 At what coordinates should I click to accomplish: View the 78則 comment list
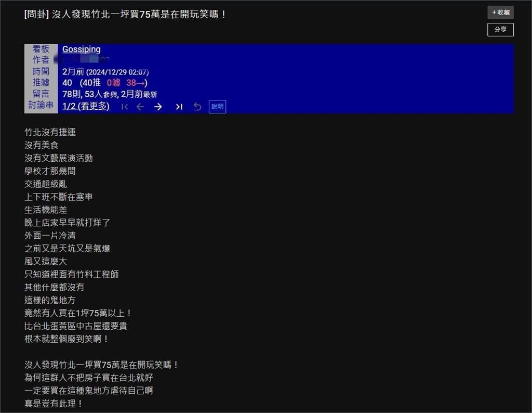pos(72,94)
